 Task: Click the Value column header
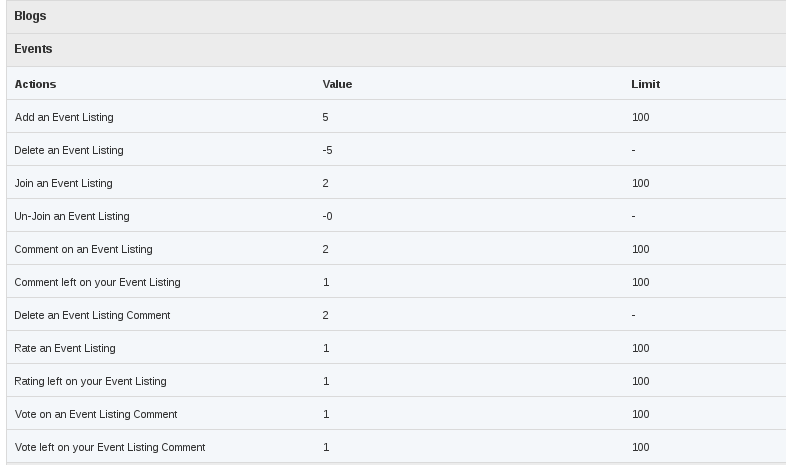tap(337, 84)
